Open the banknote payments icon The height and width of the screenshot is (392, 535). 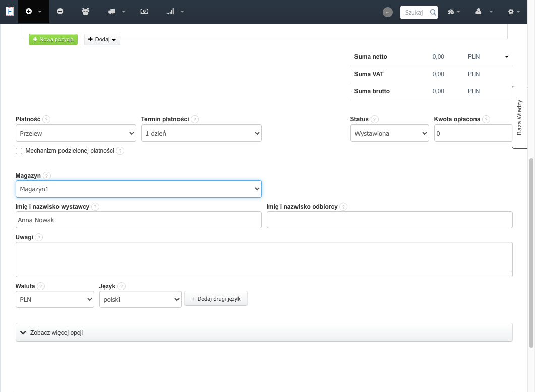coord(144,11)
